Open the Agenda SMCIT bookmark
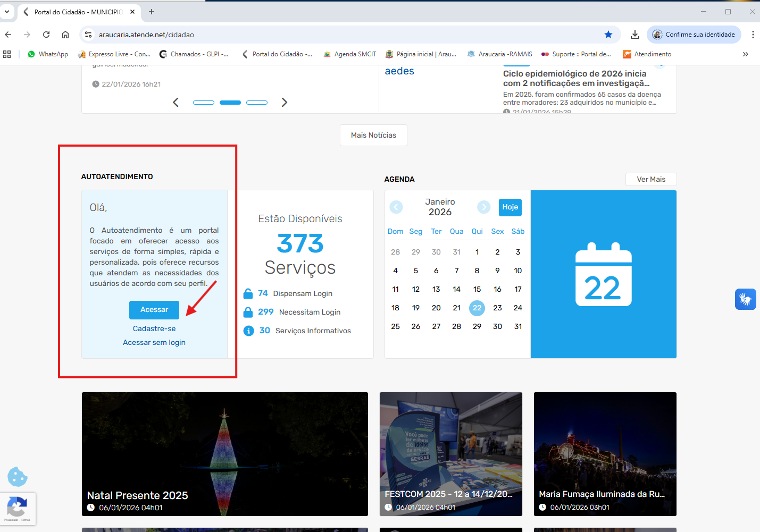The height and width of the screenshot is (532, 760). (349, 54)
